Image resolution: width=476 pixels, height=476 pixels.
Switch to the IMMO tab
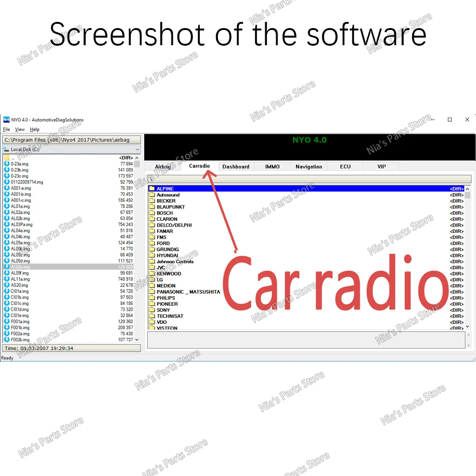coord(272,167)
